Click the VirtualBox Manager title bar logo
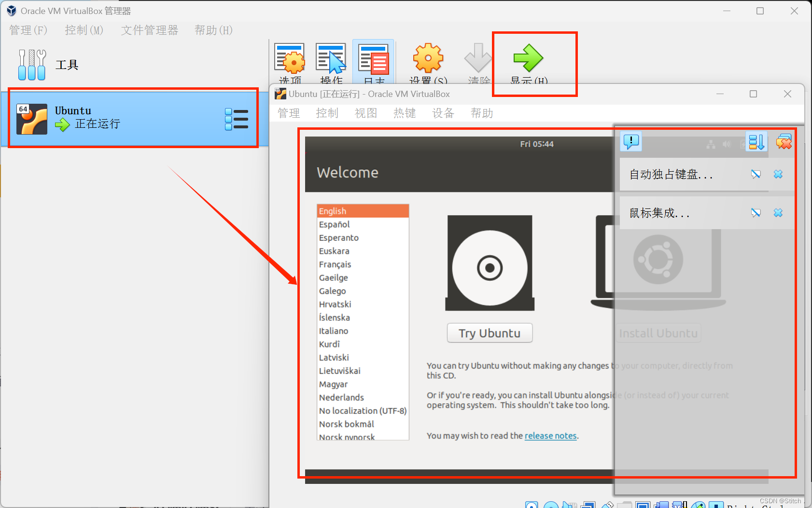The width and height of the screenshot is (812, 508). click(12, 11)
